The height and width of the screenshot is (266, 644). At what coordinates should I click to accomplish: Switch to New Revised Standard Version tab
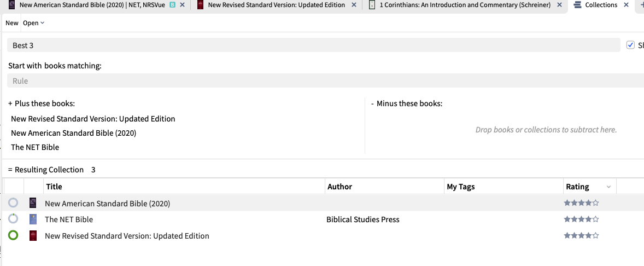tap(277, 5)
